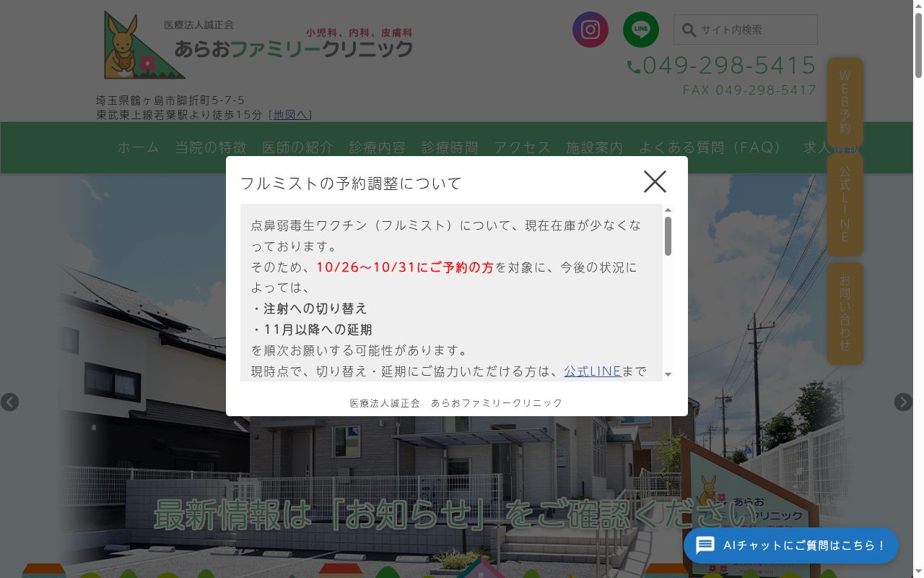924x578 pixels.
Task: Click the popup scrollbar down arrow
Action: (x=668, y=374)
